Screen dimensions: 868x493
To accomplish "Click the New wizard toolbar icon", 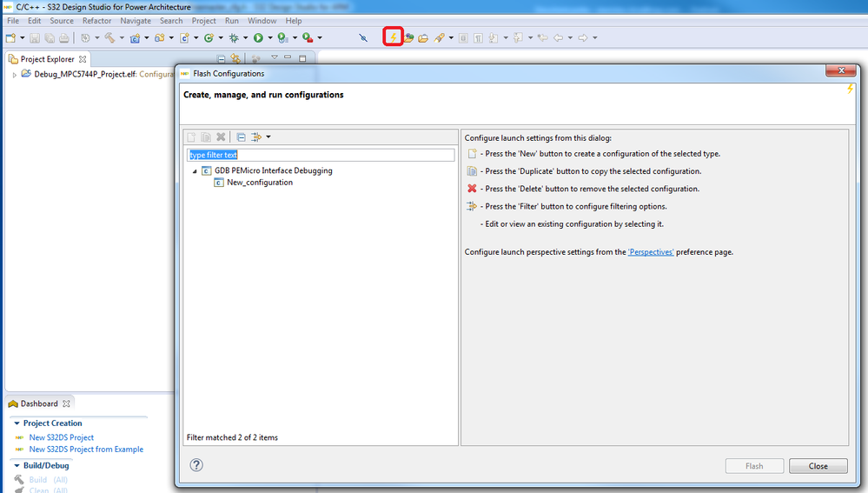I will click(x=10, y=37).
